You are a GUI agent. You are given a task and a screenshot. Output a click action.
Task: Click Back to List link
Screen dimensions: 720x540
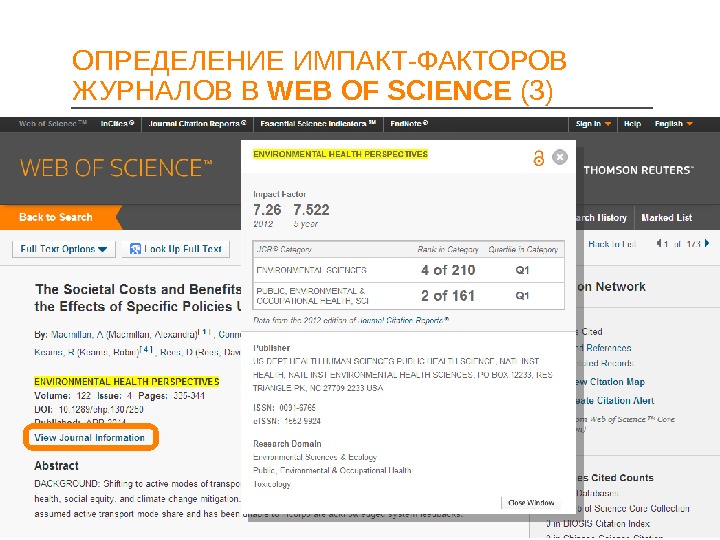click(612, 244)
